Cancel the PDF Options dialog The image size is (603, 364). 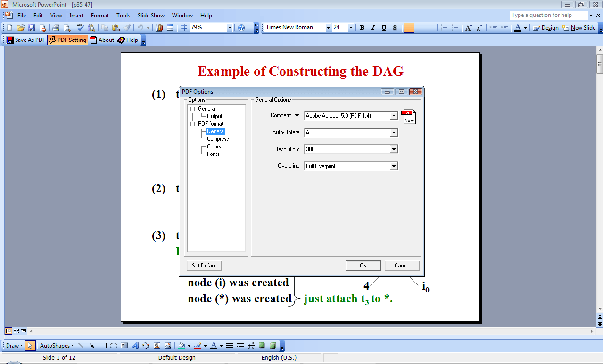(x=402, y=266)
